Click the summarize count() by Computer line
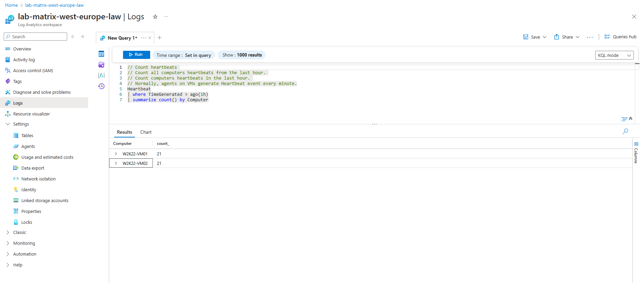This screenshot has height=283, width=644. tap(170, 100)
